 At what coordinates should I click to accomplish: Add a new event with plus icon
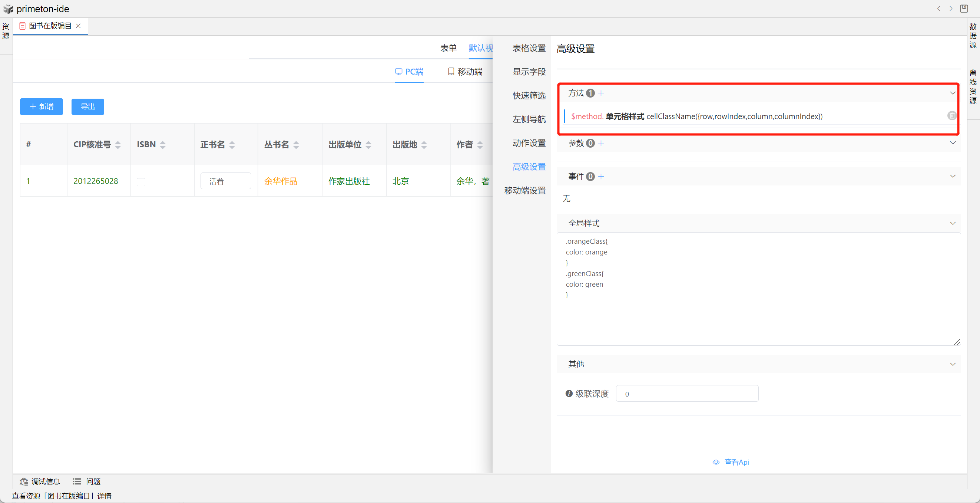point(601,176)
